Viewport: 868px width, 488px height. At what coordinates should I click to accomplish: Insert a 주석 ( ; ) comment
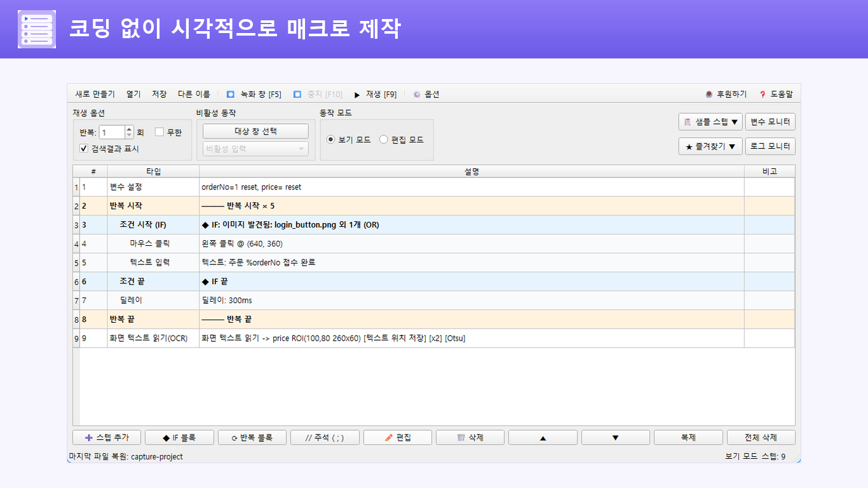click(325, 437)
